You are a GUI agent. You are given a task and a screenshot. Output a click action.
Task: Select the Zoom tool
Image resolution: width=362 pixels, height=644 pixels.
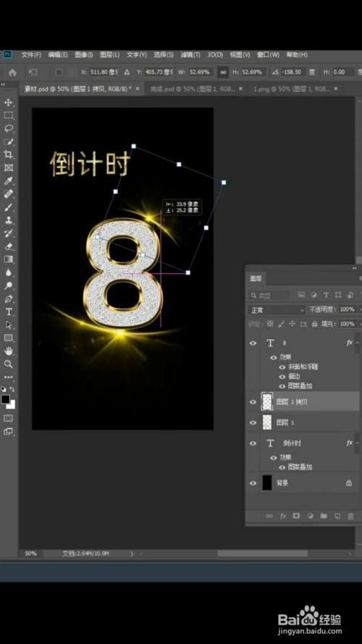[8, 364]
